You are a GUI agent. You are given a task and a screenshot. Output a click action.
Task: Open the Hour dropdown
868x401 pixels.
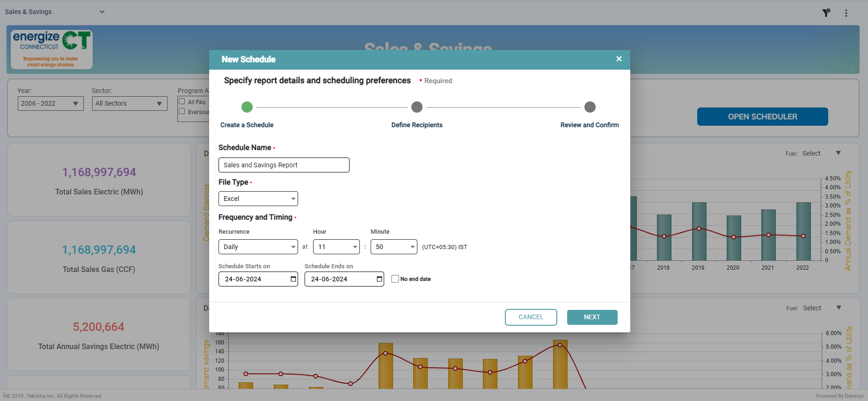(336, 247)
